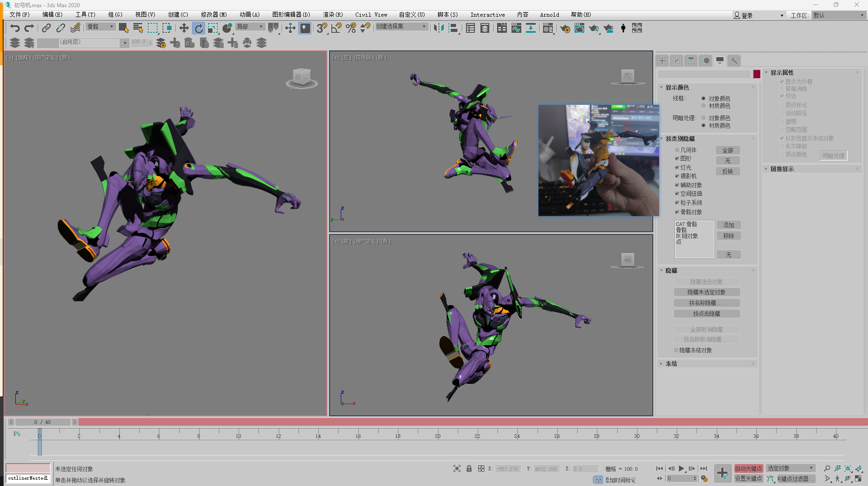Viewport: 868px width, 486px height.
Task: Open the 局部 reference coordinate dropdown
Action: 250,27
